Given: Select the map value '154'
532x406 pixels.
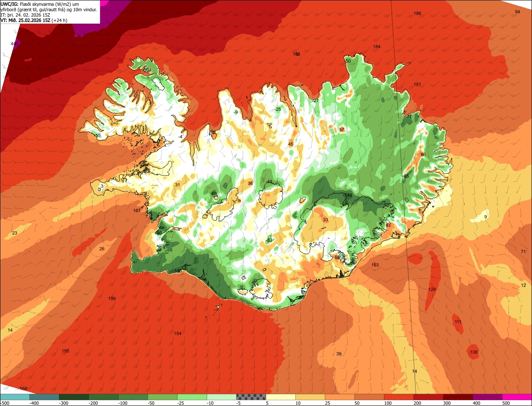Looking at the screenshot, I should (x=177, y=333).
